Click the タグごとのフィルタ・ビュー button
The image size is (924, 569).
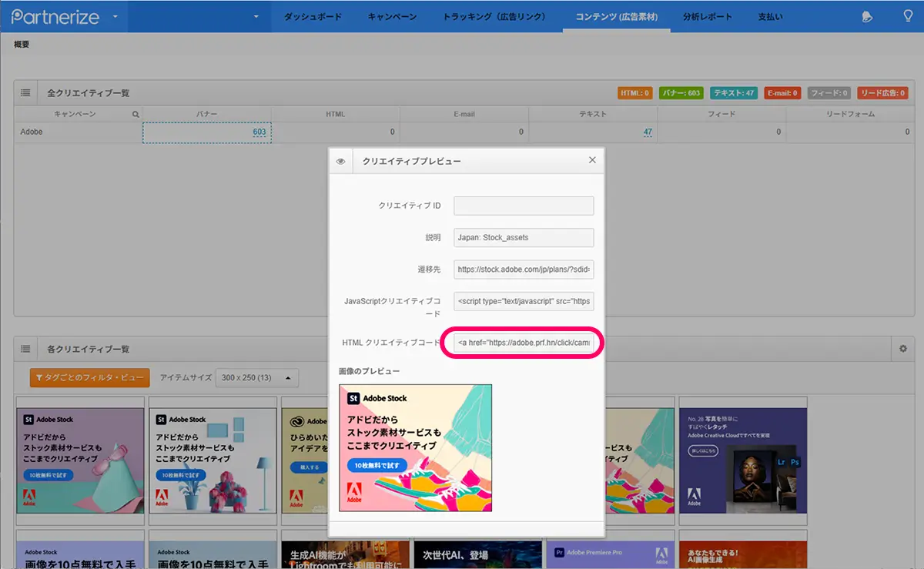89,378
